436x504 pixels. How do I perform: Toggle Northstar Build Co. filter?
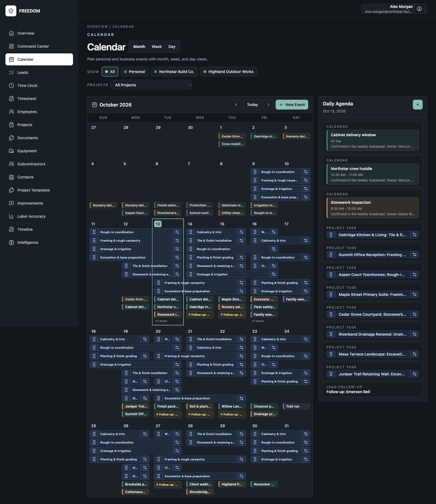(174, 72)
